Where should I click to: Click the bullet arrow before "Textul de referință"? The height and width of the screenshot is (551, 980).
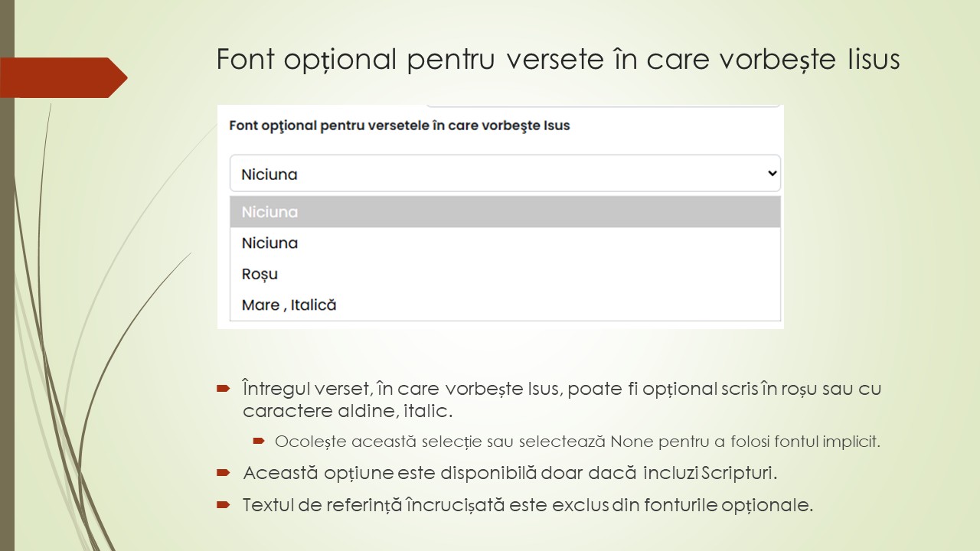tap(223, 505)
